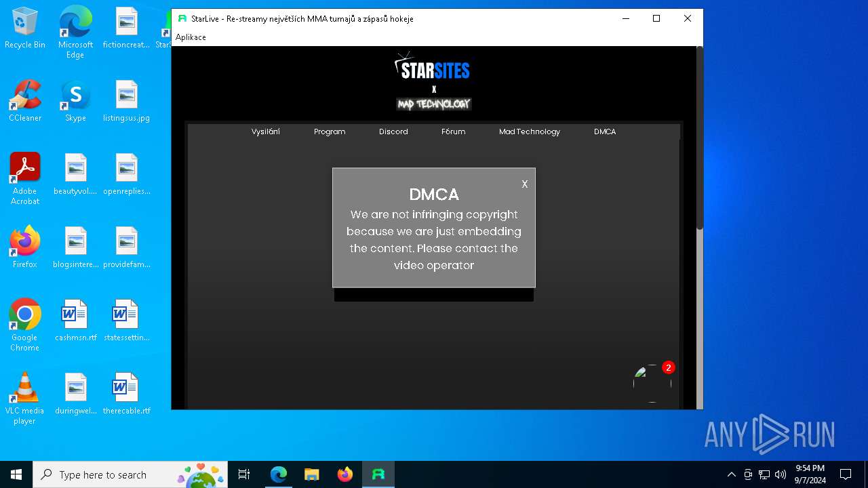Open the chat bubble with 2 notifications
868x488 pixels.
652,383
